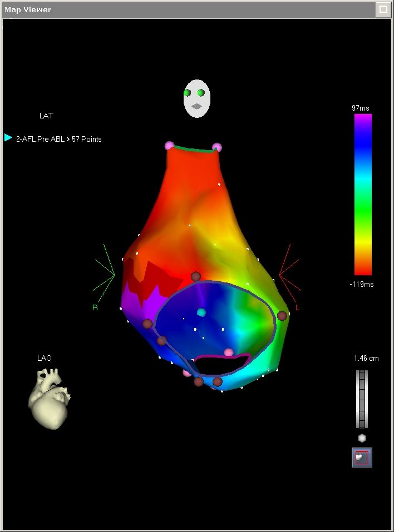
Task: Maximize the Map Viewer window
Action: (x=383, y=9)
